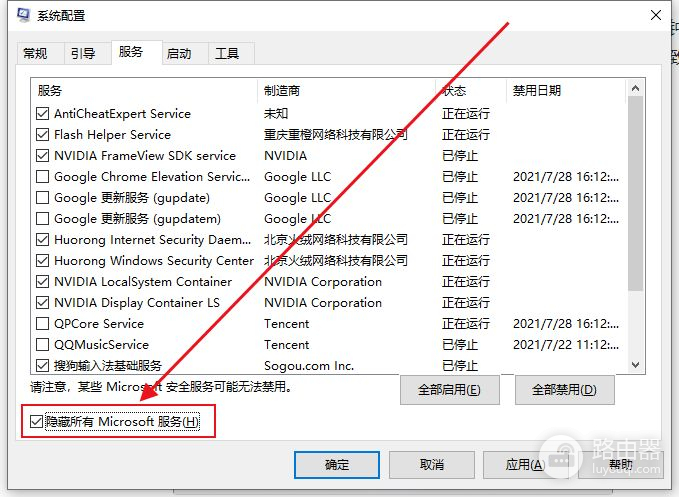This screenshot has height=497, width=679.
Task: Click the services list scrollbar thumb
Action: click(x=635, y=194)
